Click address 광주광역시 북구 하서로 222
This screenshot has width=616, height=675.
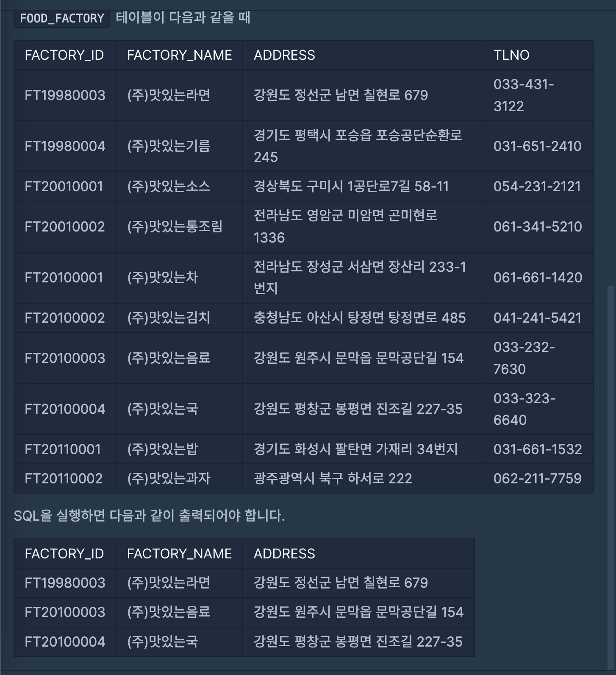tap(333, 479)
